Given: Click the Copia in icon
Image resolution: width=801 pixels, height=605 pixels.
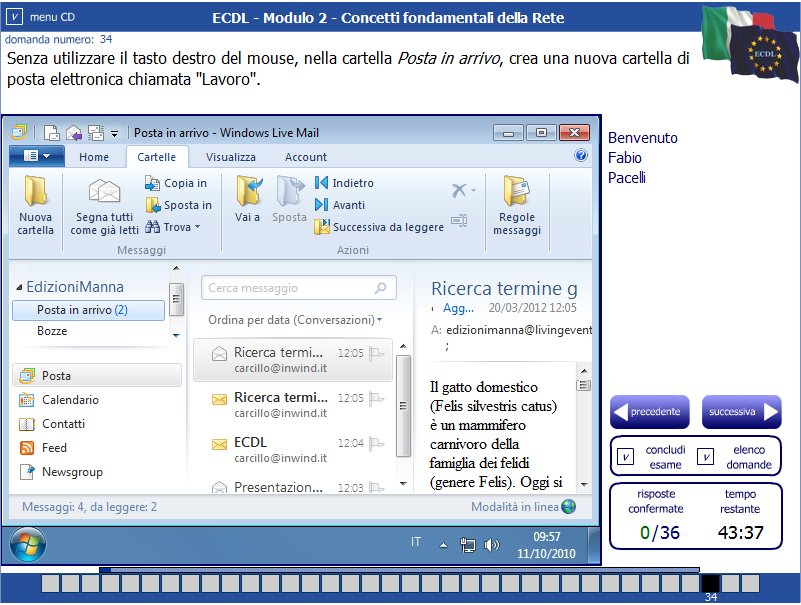Looking at the screenshot, I should click(153, 183).
